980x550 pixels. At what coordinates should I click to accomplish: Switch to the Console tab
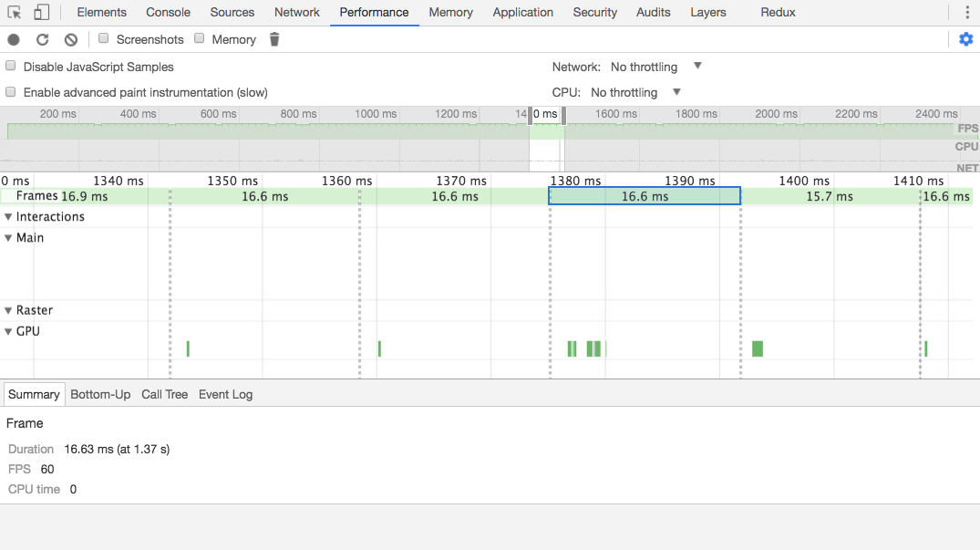pos(168,12)
